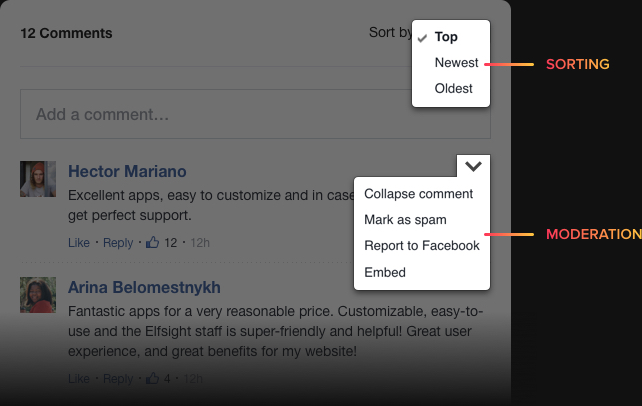
Task: Choose Embed from the moderation menu
Action: [385, 272]
